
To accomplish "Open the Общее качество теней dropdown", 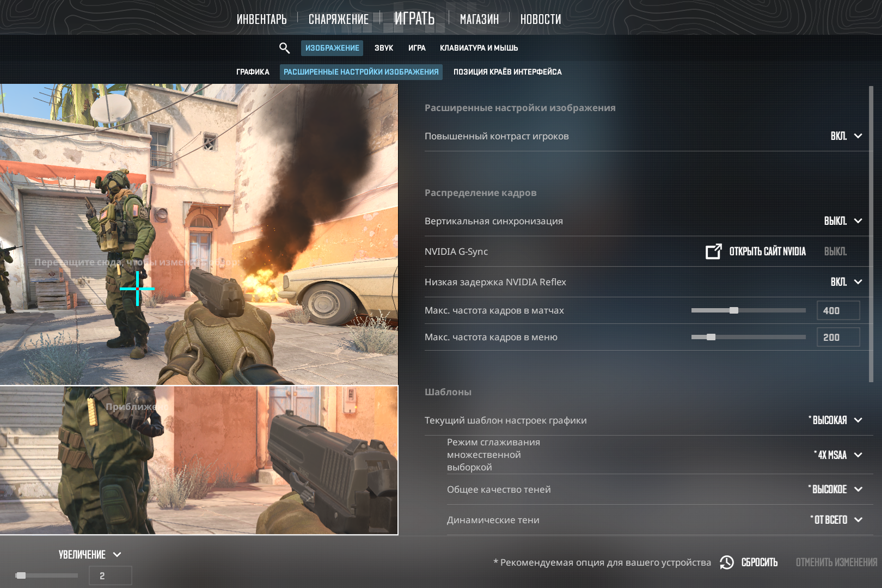I will pos(835,489).
